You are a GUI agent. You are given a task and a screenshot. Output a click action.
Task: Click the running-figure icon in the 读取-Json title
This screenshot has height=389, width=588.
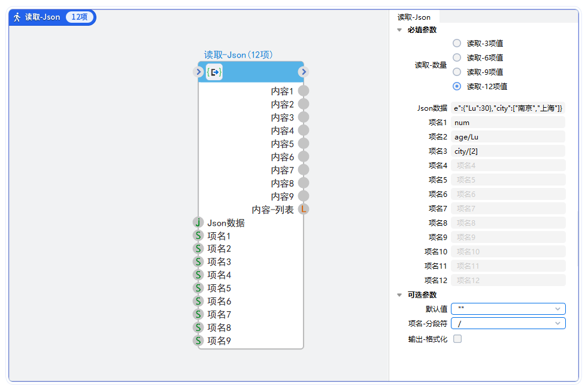(17, 17)
